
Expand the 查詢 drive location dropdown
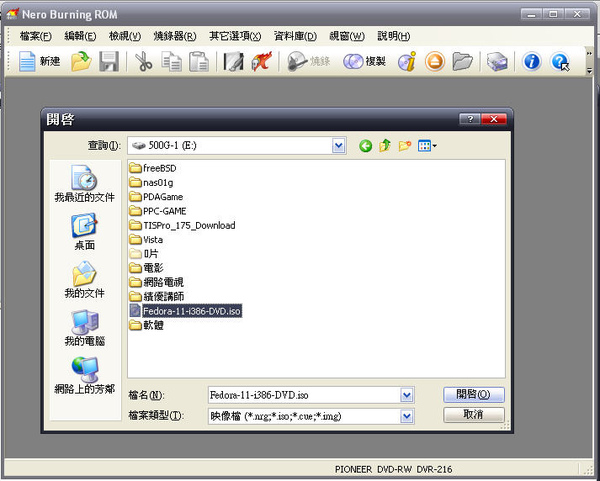[339, 146]
